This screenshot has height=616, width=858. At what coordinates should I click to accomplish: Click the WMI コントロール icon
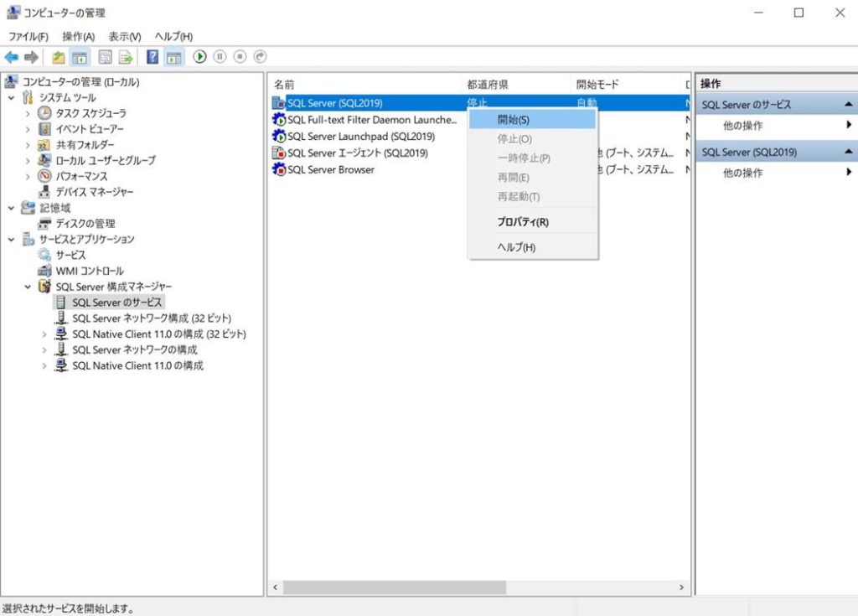[44, 271]
